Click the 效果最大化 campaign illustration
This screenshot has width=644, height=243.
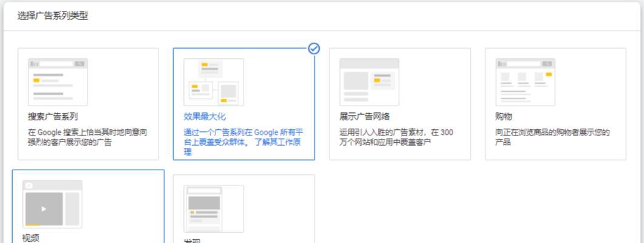(214, 82)
